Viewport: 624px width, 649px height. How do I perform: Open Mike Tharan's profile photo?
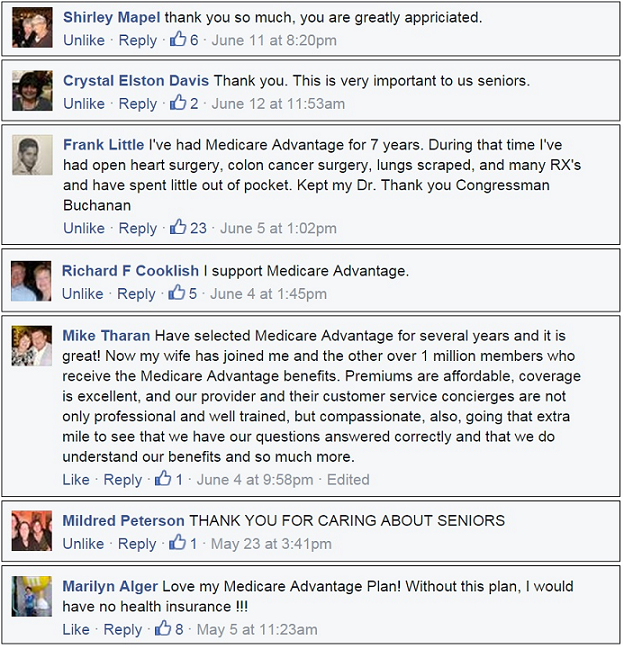[x=32, y=346]
